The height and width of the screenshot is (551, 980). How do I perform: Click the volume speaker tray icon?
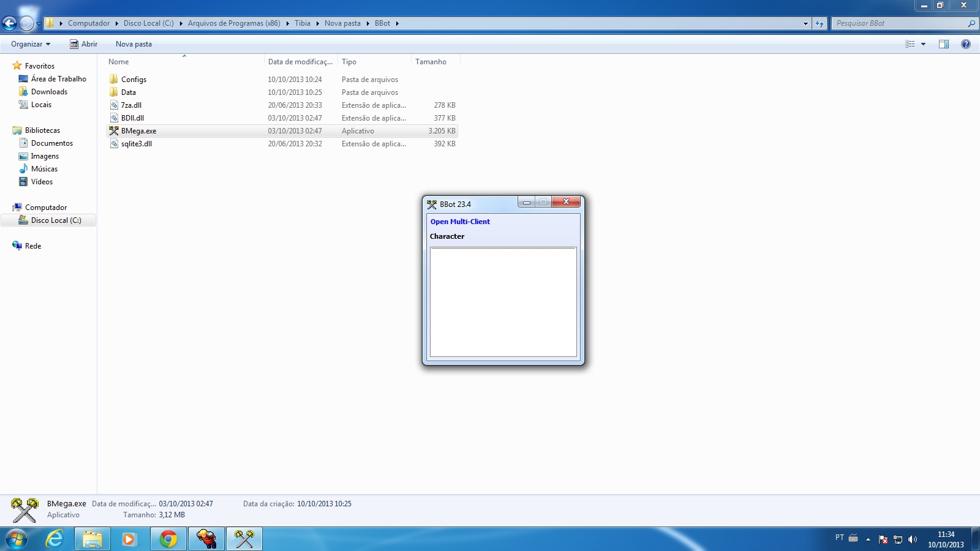[x=913, y=539]
